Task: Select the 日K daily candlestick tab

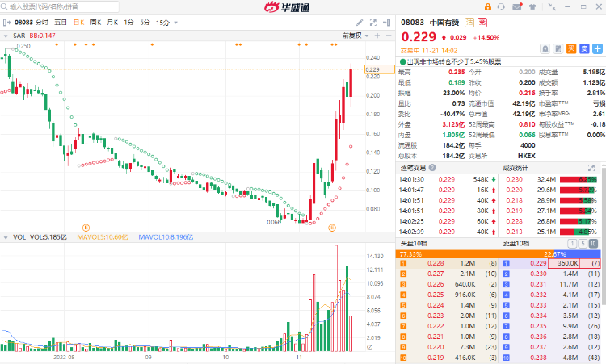Action: 79,23
